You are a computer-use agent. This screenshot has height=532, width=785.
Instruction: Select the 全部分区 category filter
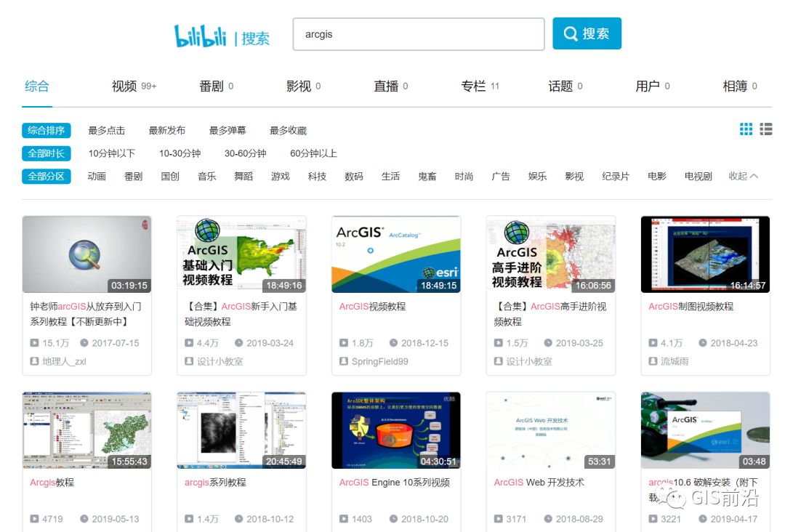[x=46, y=176]
